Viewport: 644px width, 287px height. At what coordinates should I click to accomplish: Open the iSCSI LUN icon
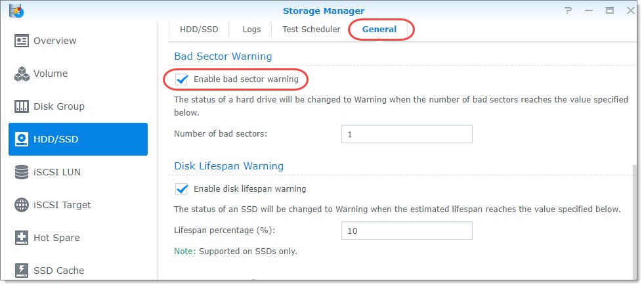tap(22, 172)
